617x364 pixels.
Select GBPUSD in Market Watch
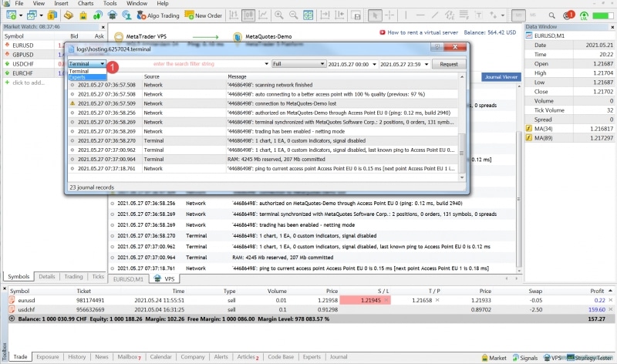pos(23,55)
